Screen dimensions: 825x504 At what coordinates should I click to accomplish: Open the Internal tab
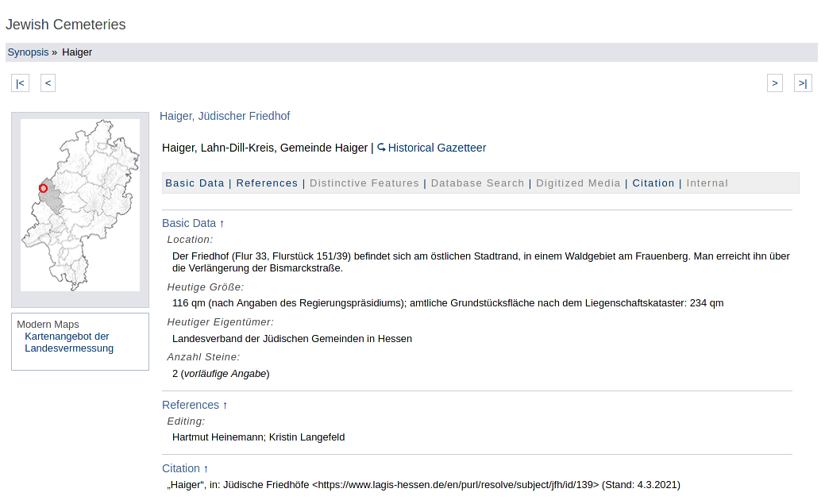pyautogui.click(x=707, y=183)
